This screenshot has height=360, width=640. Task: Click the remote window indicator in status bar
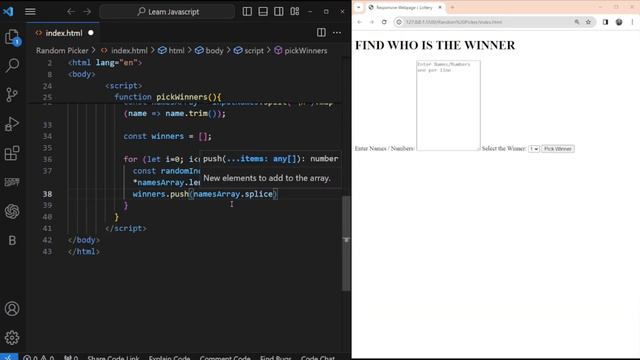9,357
